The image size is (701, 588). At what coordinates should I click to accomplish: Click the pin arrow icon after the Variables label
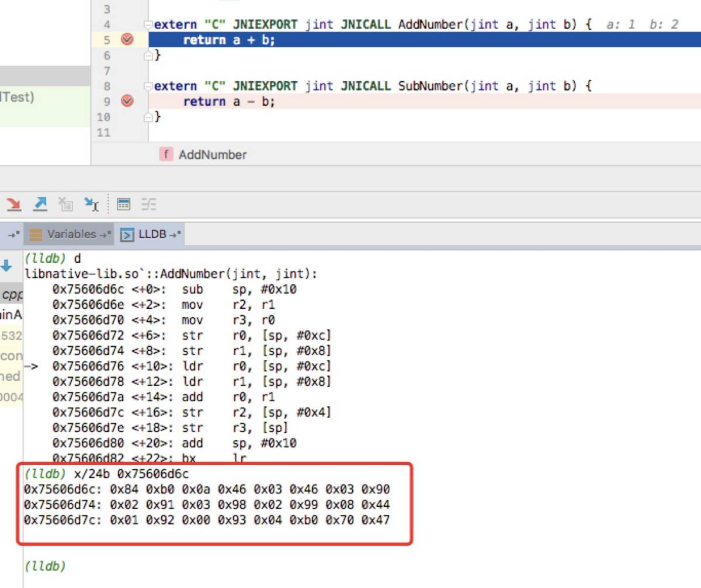105,234
